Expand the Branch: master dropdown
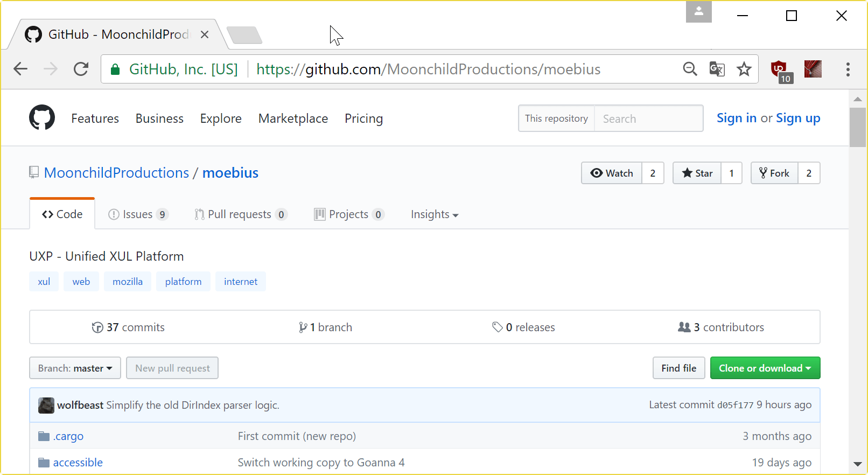 tap(75, 368)
